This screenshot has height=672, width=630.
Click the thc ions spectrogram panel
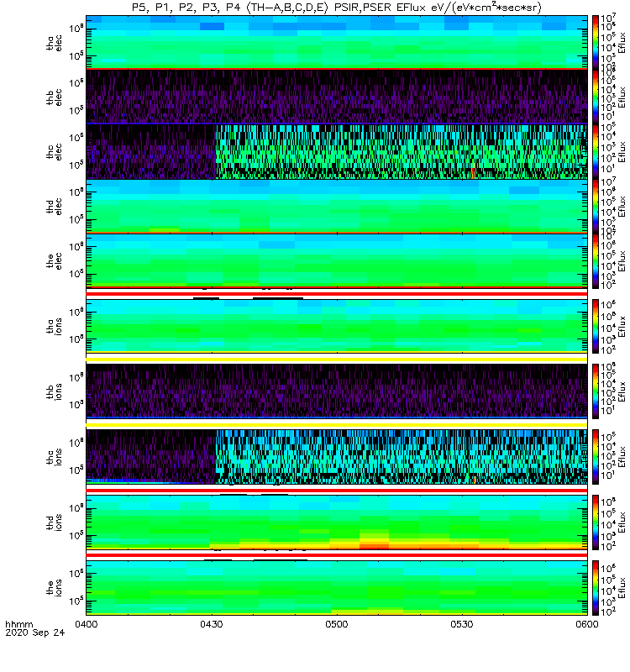click(x=337, y=457)
